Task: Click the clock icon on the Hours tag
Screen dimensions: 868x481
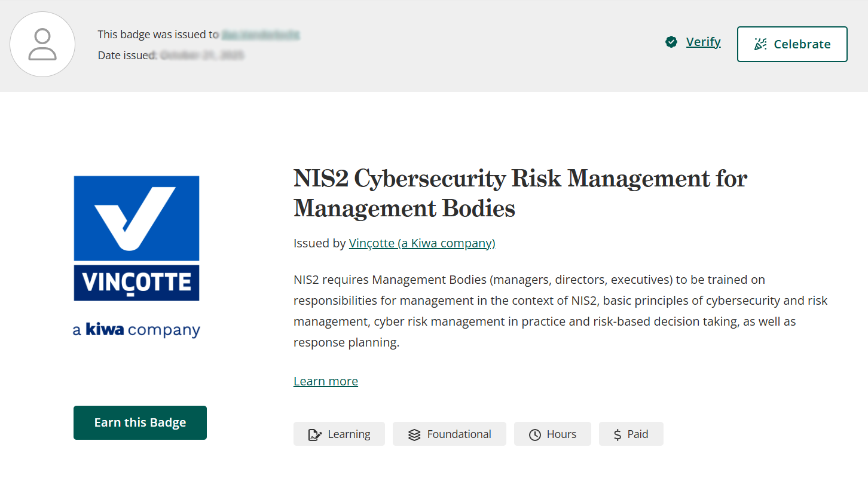Action: (x=535, y=434)
